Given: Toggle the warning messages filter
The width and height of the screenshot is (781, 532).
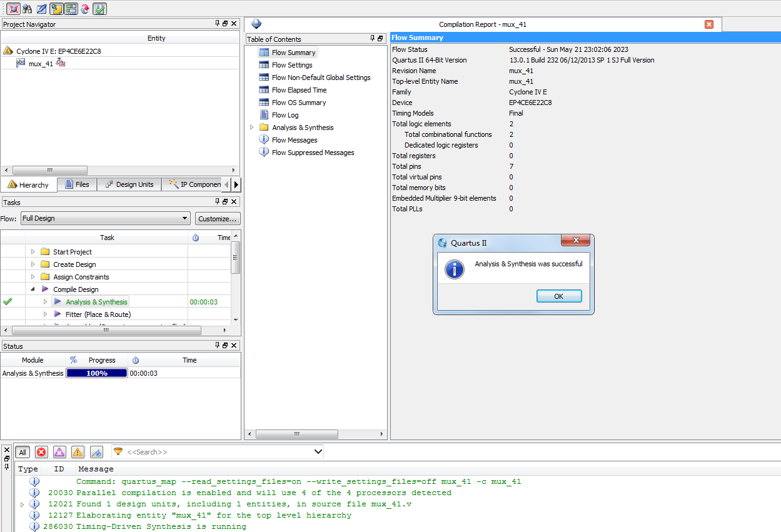Looking at the screenshot, I should 78,452.
